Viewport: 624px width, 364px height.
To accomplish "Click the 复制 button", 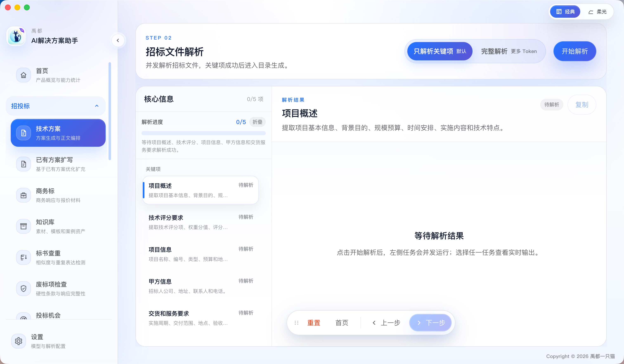I will (x=582, y=105).
